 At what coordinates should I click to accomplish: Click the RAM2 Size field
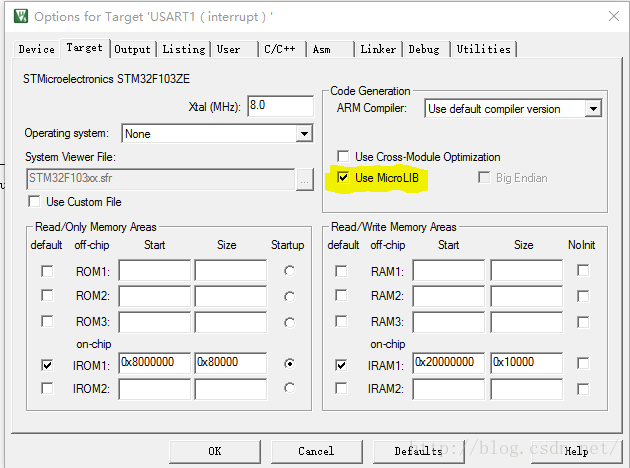(x=526, y=296)
